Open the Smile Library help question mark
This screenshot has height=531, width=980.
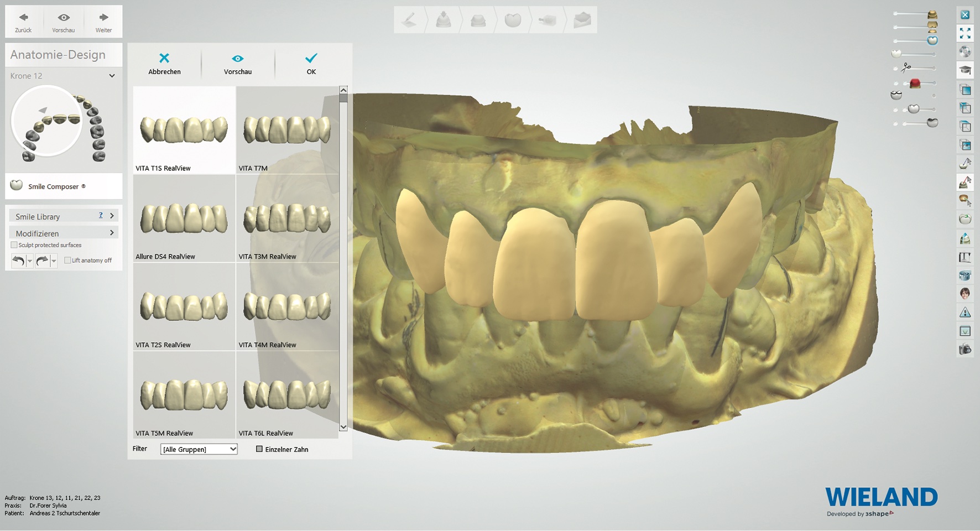[101, 216]
